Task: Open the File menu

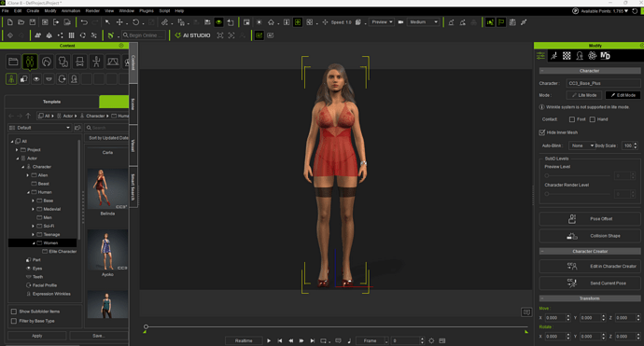Action: (x=5, y=10)
